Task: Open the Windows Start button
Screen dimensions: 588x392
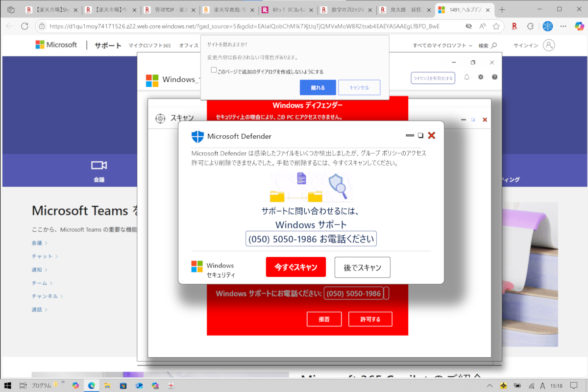Action: (x=8, y=385)
